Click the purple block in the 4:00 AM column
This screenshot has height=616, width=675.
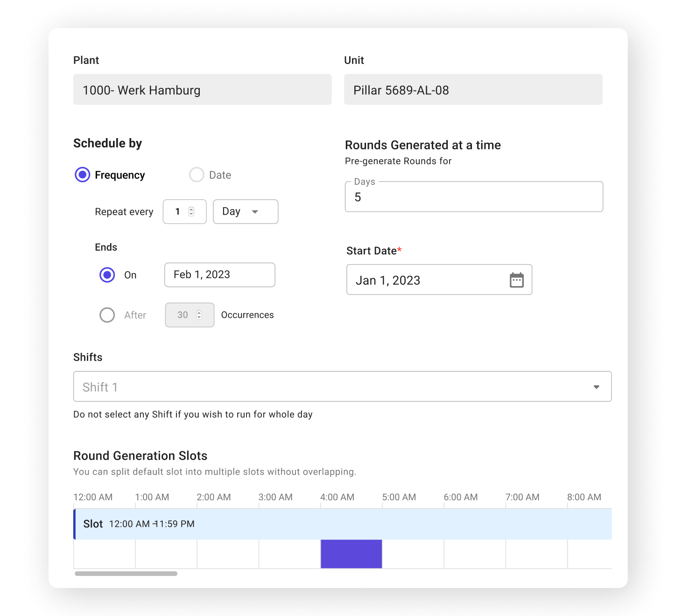point(351,554)
